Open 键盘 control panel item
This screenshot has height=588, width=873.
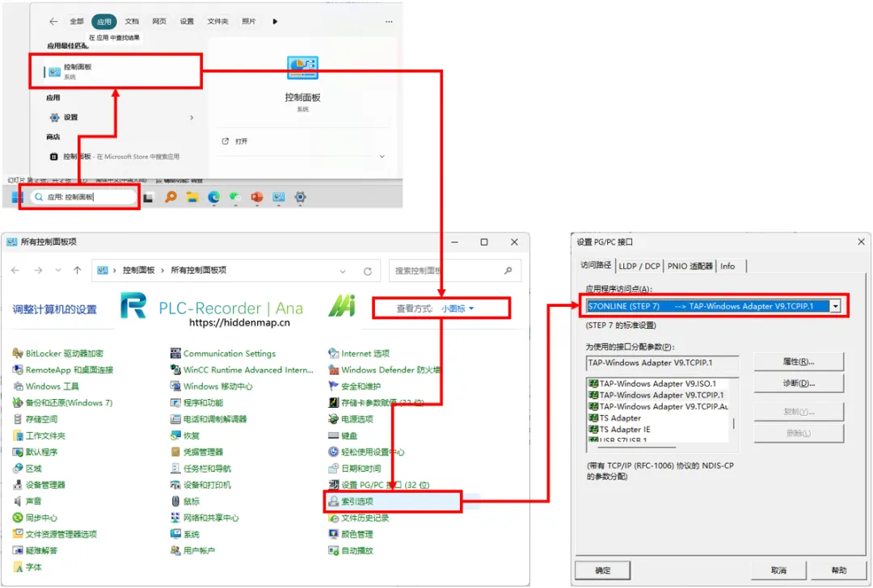(x=343, y=435)
